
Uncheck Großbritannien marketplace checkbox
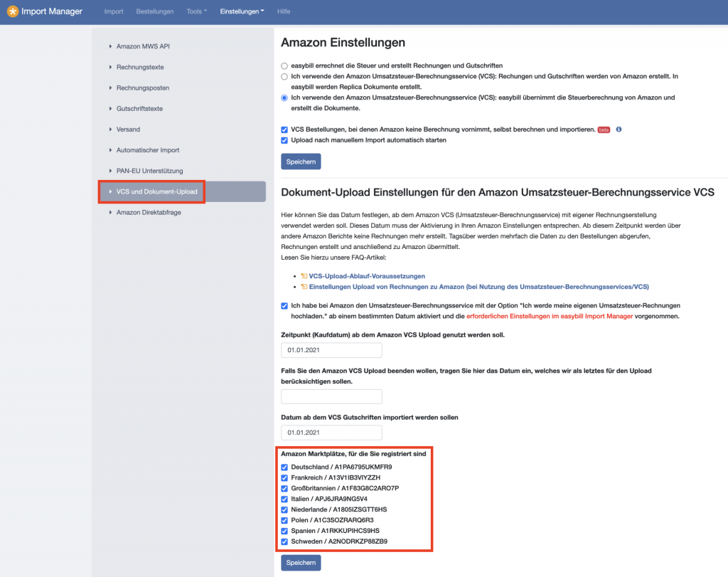284,489
